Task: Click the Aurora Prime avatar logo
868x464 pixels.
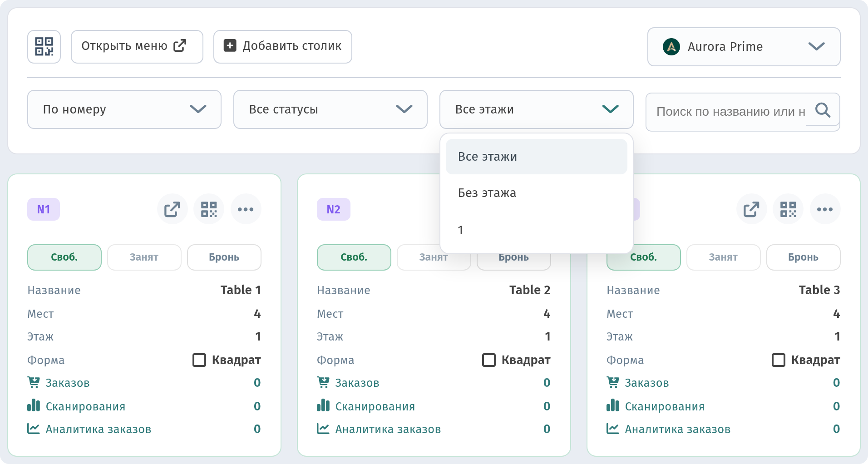Action: [671, 47]
